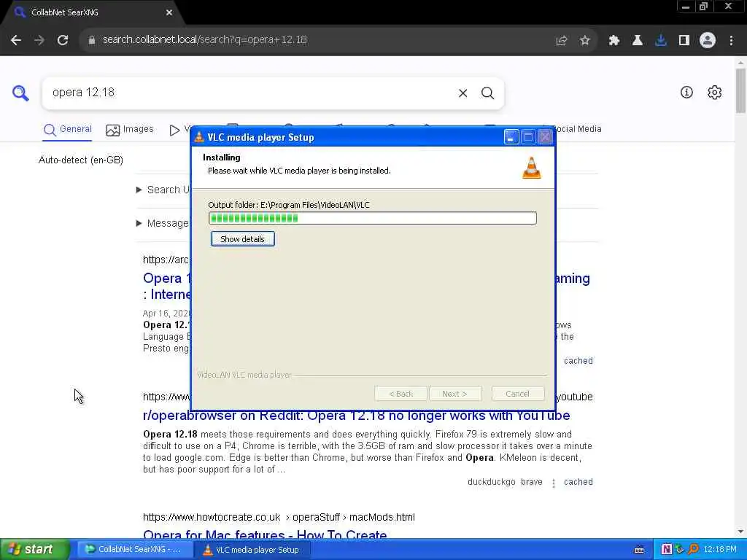747x560 pixels.
Task: Open the browser Downloads icon
Action: (x=661, y=41)
